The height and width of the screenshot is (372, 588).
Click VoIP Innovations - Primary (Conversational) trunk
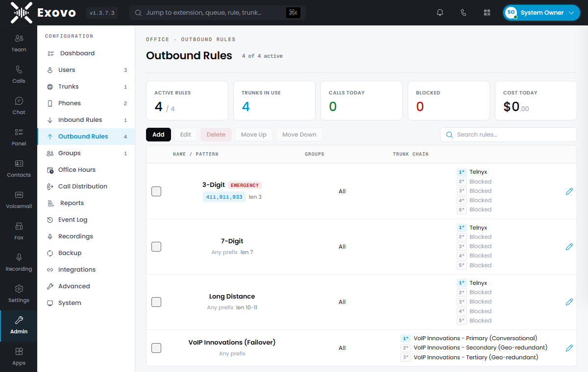[x=475, y=338]
